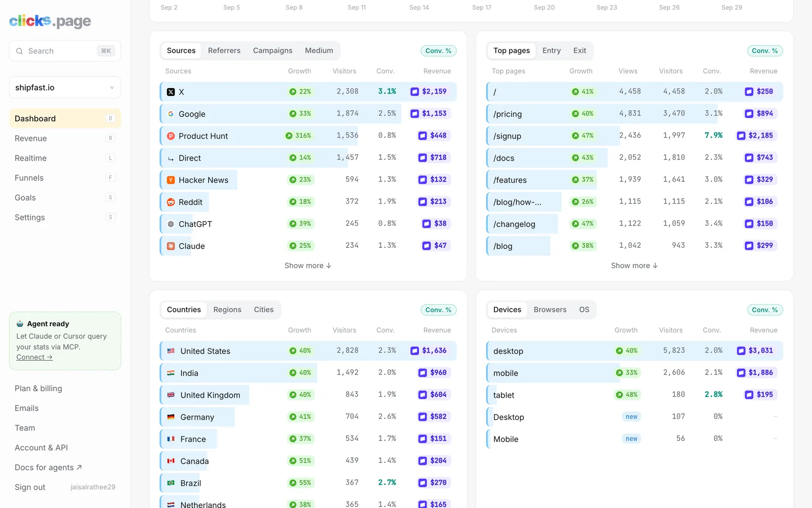Switch to the Browsers tab

550,310
